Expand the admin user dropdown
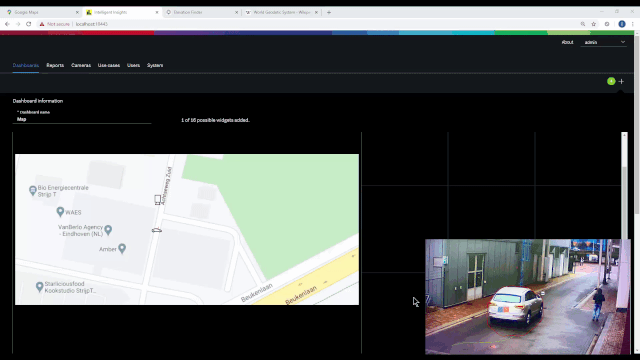Viewport: 640px width, 360px height. [x=604, y=42]
